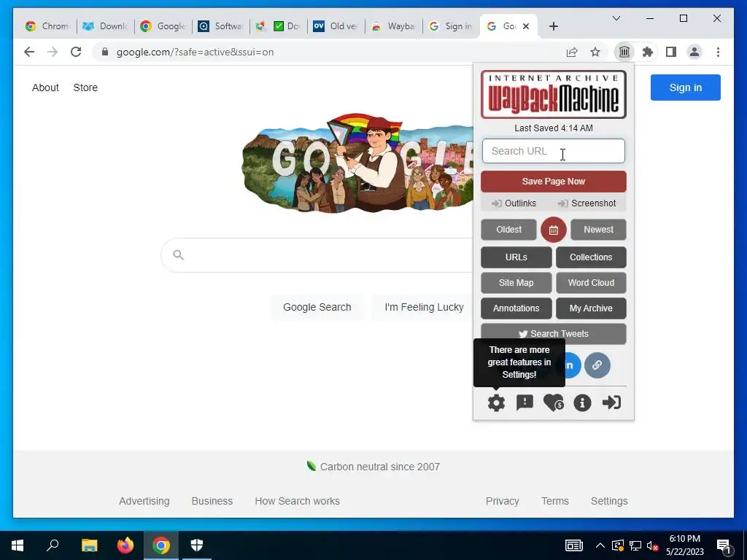Click the Wayback Machine extension toolbar icon
Viewport: 747px width, 560px height.
pos(624,52)
